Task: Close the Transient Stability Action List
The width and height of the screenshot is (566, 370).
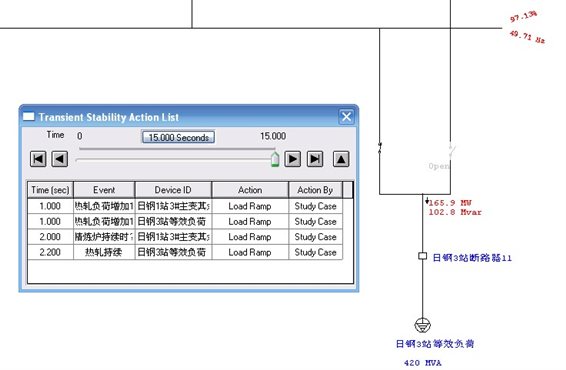Action: (x=347, y=117)
